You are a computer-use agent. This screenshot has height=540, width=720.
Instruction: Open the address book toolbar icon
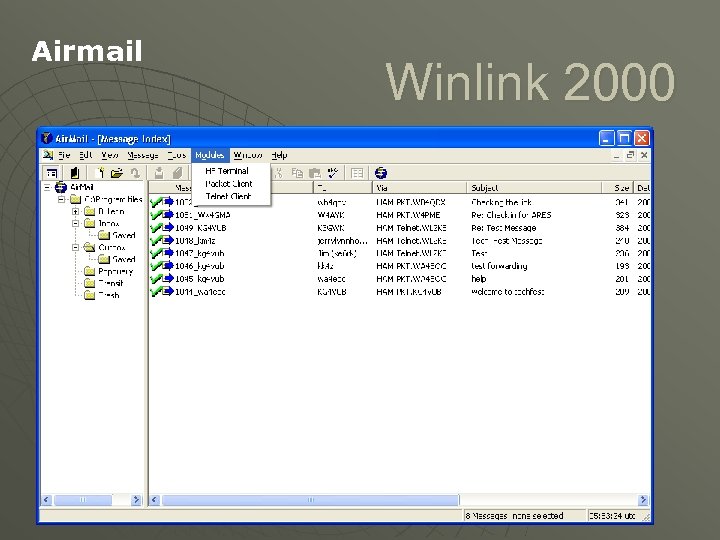75,173
